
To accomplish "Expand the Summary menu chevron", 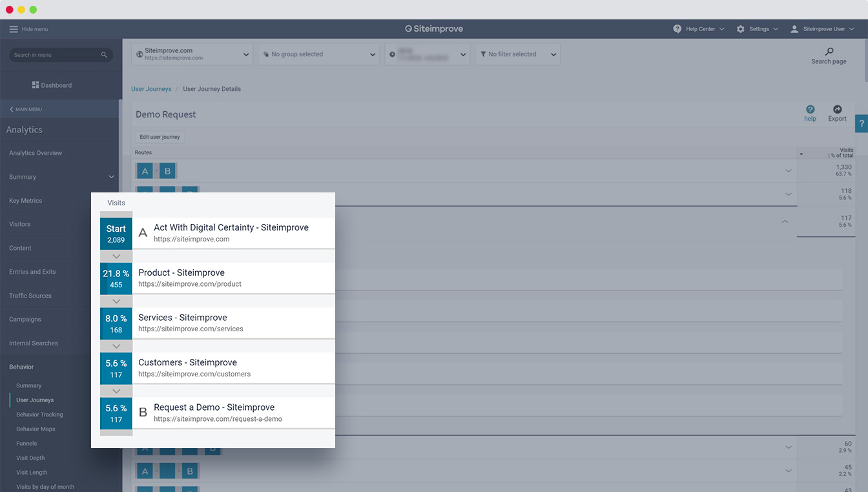I will (111, 177).
